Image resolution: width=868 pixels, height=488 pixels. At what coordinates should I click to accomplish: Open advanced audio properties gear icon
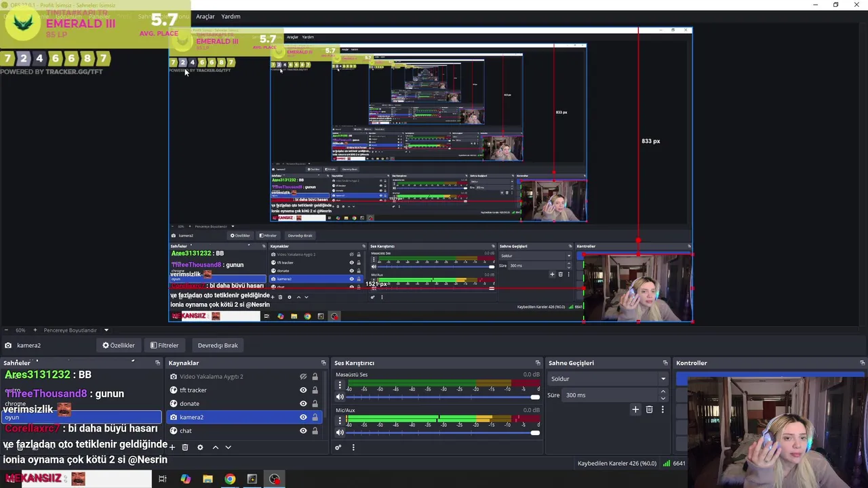click(338, 447)
